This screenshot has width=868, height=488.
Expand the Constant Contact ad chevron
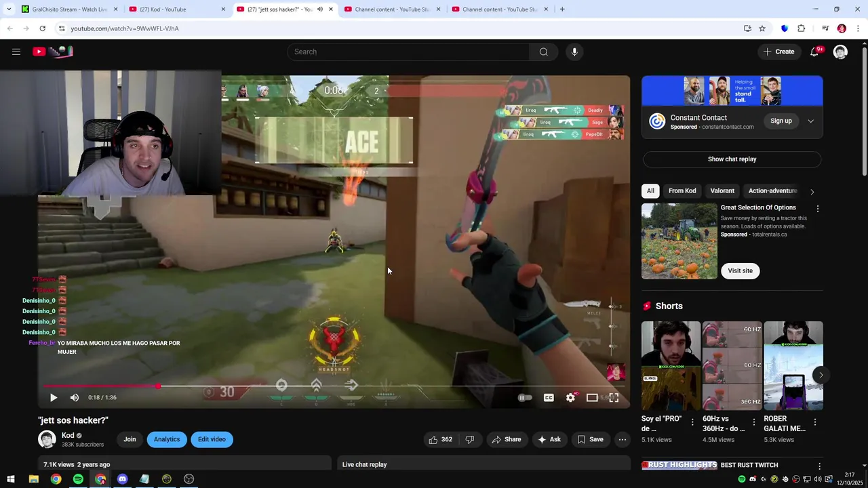810,121
